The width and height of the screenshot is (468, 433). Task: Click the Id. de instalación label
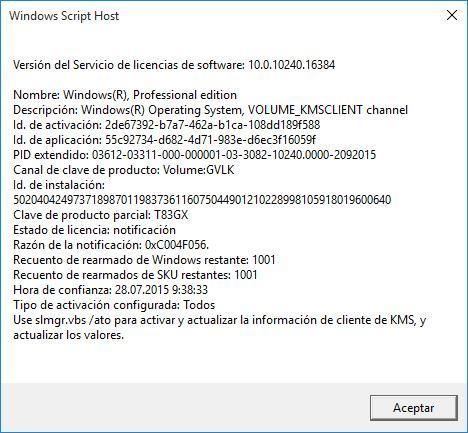tap(59, 185)
